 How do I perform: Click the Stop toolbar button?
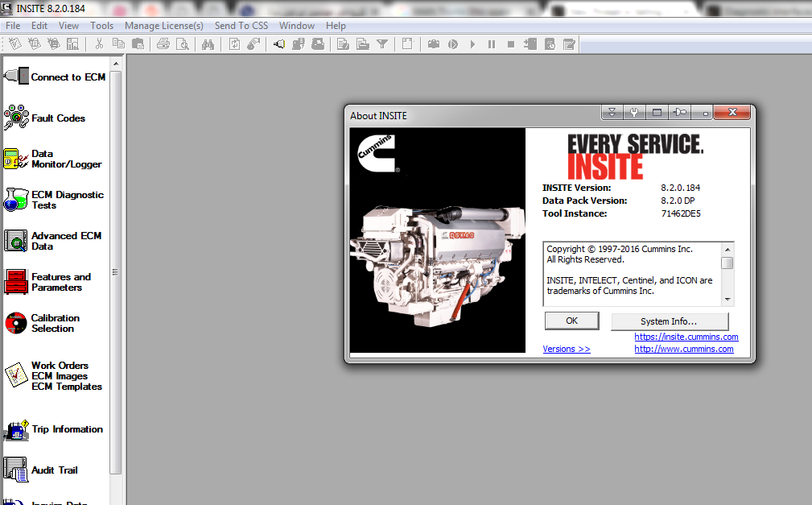pyautogui.click(x=510, y=44)
